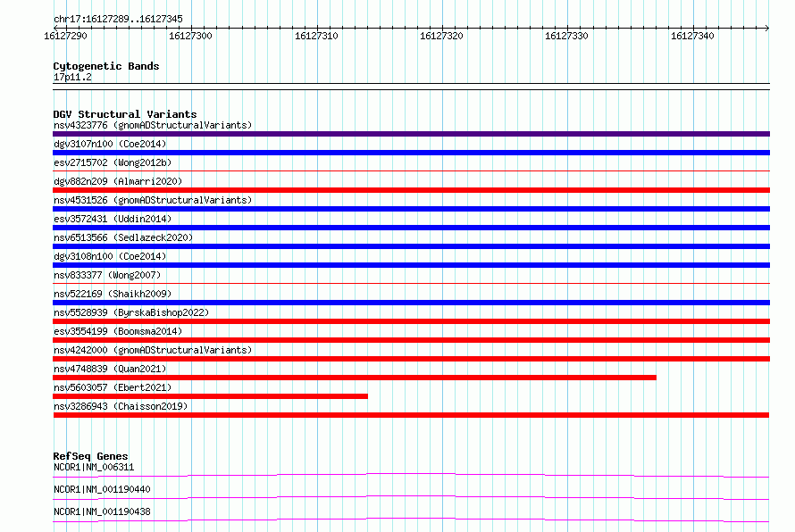Click the chr17:16127289..16127345 coordinate label
795x532 pixels.
tap(118, 19)
